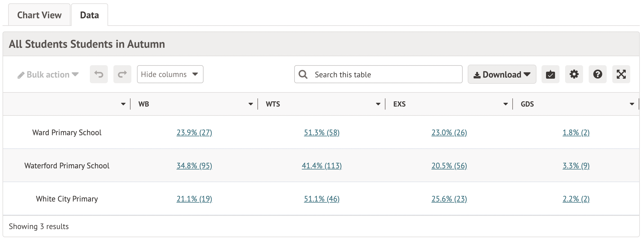Expand table to fullscreen icon
This screenshot has width=644, height=240.
(621, 74)
